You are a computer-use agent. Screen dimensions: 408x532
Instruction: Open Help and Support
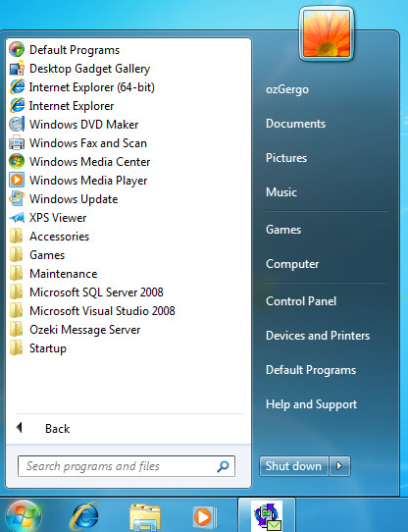pyautogui.click(x=311, y=404)
